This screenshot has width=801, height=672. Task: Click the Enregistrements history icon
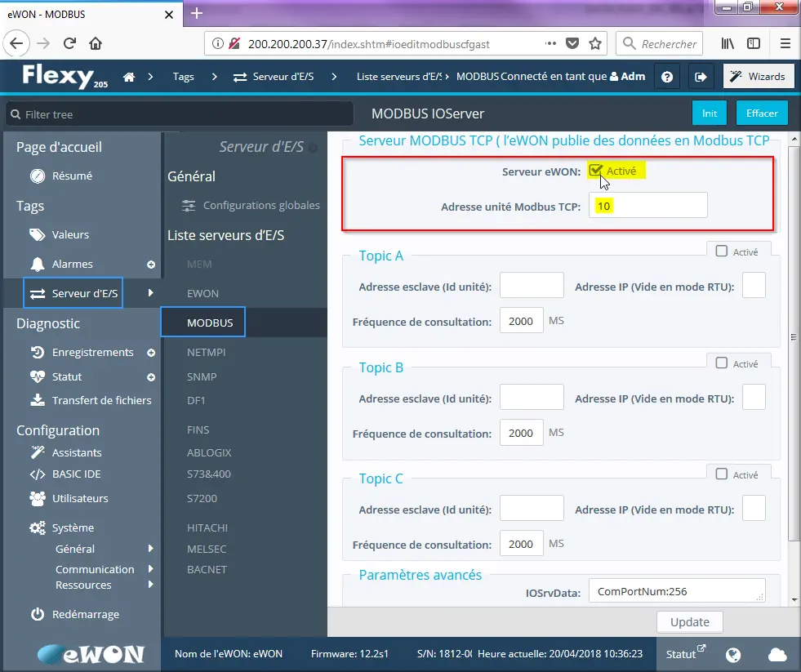[x=38, y=352]
